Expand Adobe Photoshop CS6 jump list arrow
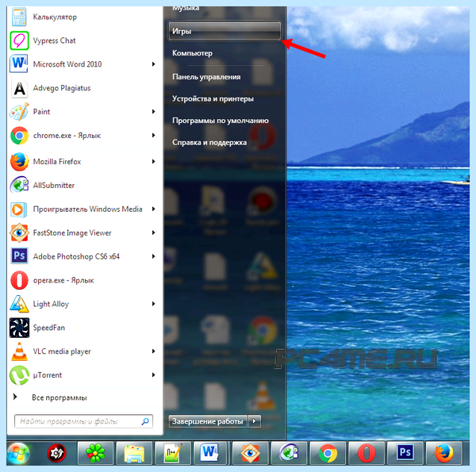Screen dimensions: 476x472 [154, 256]
